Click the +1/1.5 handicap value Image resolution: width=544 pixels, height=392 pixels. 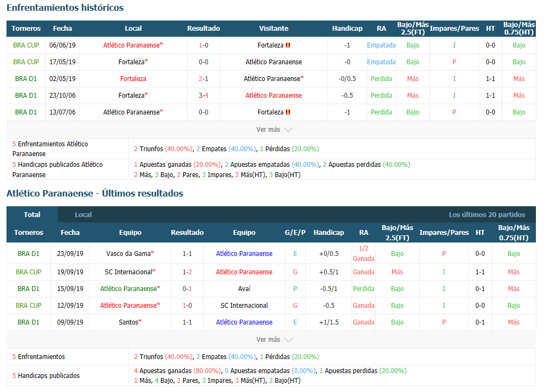click(329, 322)
